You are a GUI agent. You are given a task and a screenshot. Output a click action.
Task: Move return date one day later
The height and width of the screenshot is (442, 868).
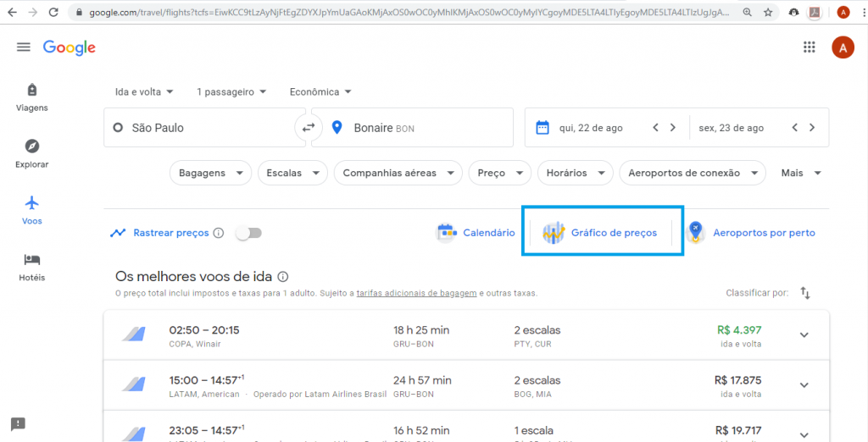click(x=811, y=128)
